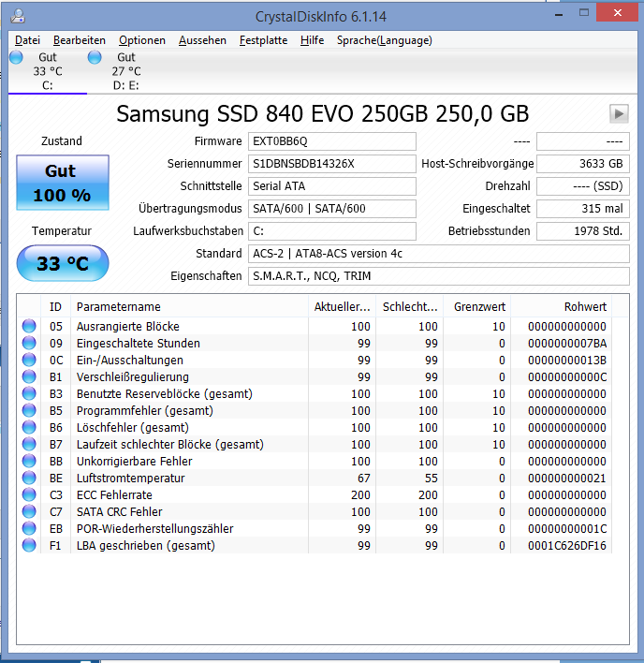Click the Übertragungsmodus field SATA/600
This screenshot has width=644, height=663.
[x=332, y=209]
